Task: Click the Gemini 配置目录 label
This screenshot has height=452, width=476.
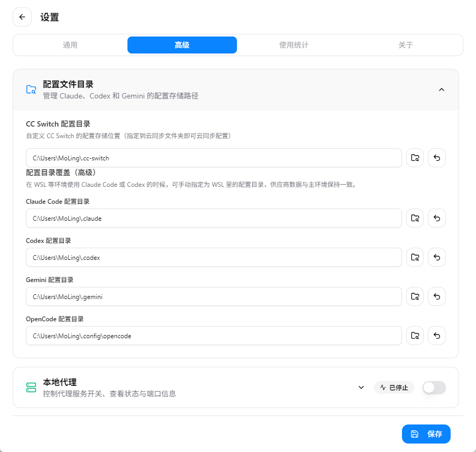Action: pos(50,280)
